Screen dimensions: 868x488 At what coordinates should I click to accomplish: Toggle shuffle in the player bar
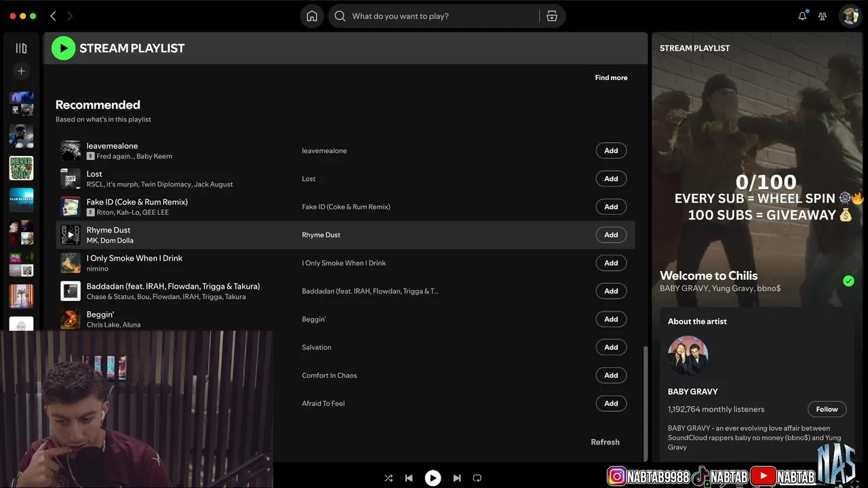tap(389, 478)
